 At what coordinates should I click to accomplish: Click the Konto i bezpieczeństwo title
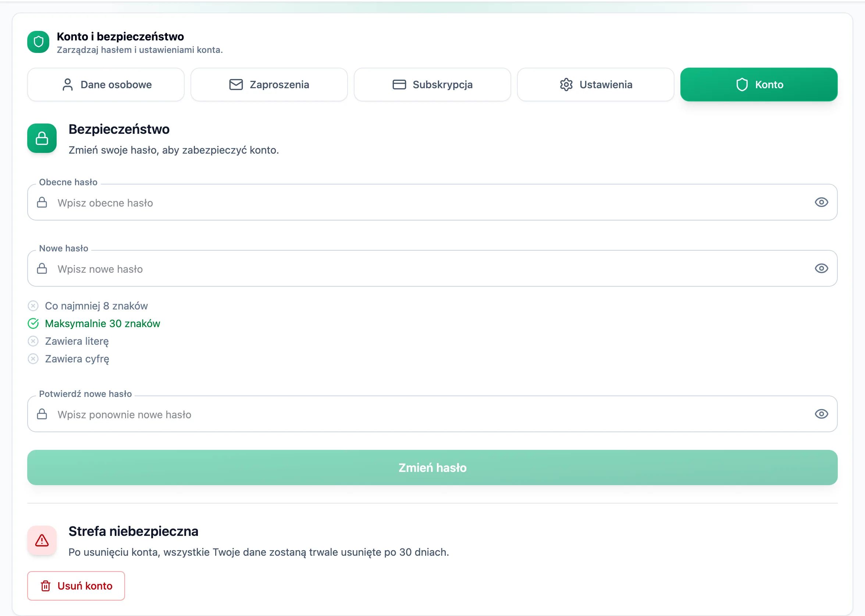tap(120, 36)
